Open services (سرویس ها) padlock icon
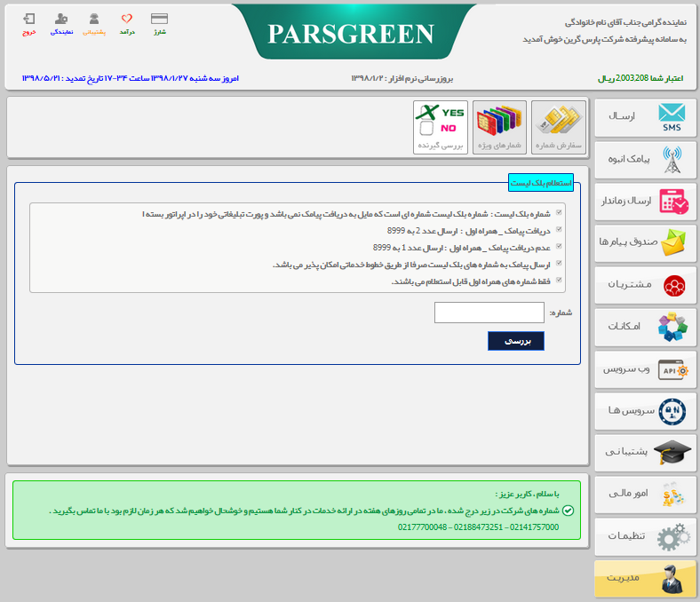 [672, 411]
